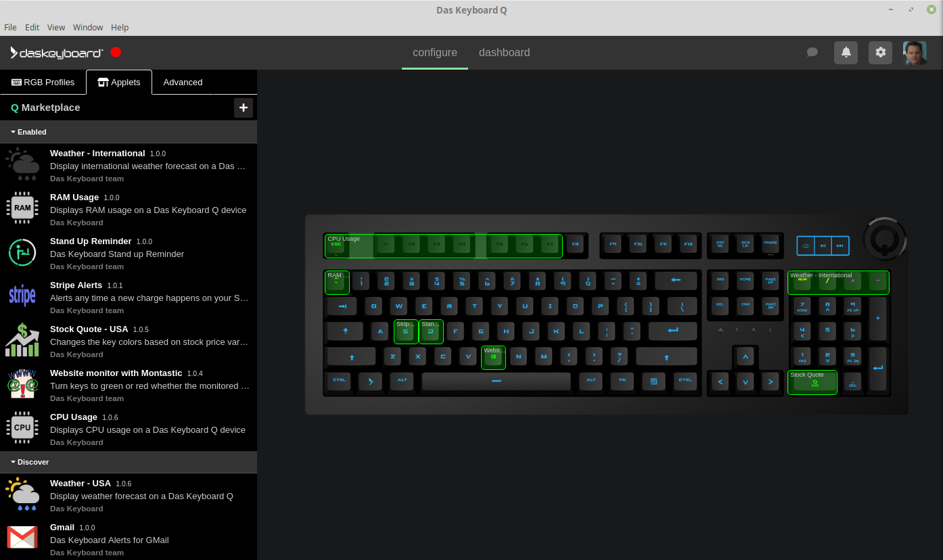The image size is (943, 560).
Task: Click the Stand Up zone on D key
Action: (x=431, y=331)
